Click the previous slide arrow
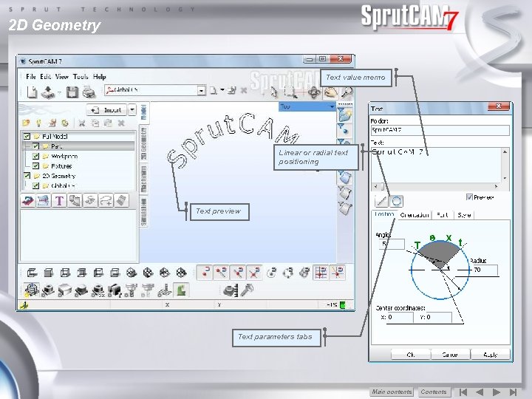Viewport: 532px width, 399px height. click(480, 392)
